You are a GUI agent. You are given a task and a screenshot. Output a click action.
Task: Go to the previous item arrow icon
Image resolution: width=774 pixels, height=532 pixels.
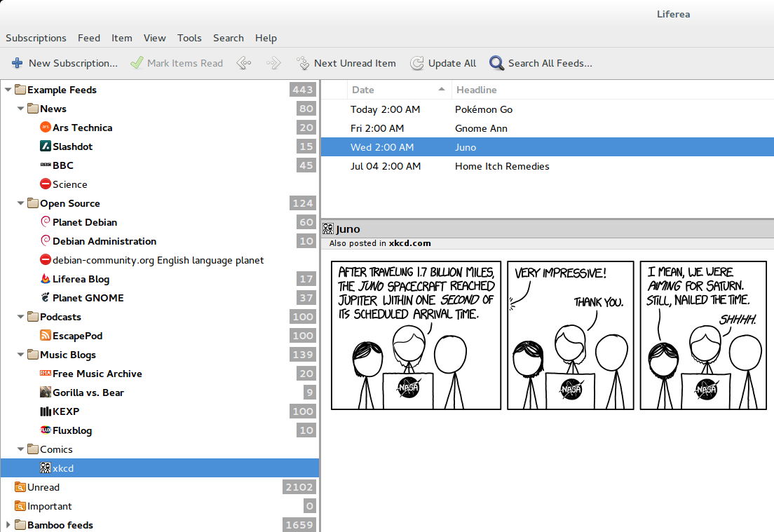244,63
